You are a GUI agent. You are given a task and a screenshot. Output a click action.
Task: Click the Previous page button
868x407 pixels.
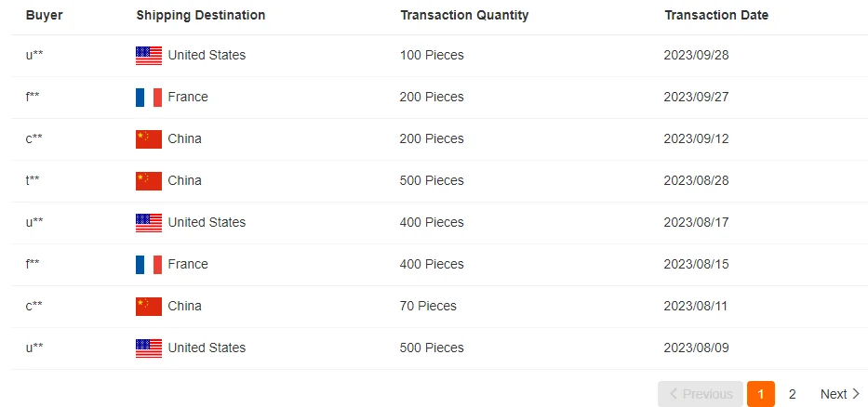[700, 394]
